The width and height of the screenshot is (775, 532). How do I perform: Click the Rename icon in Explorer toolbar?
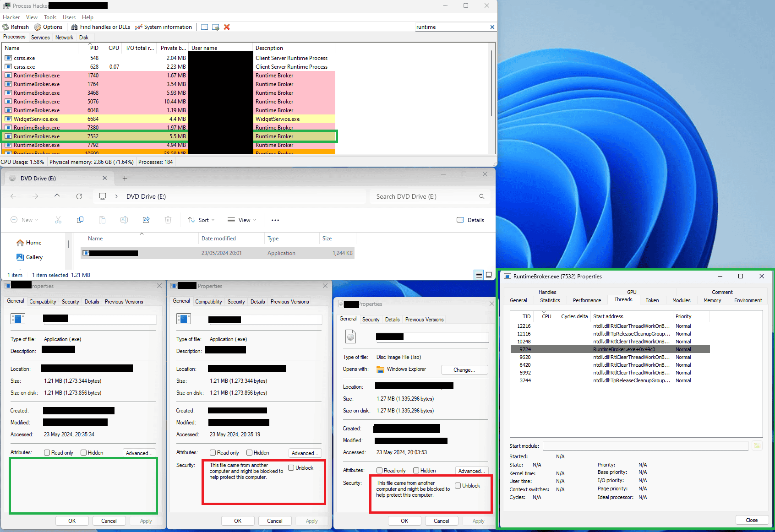tap(124, 220)
